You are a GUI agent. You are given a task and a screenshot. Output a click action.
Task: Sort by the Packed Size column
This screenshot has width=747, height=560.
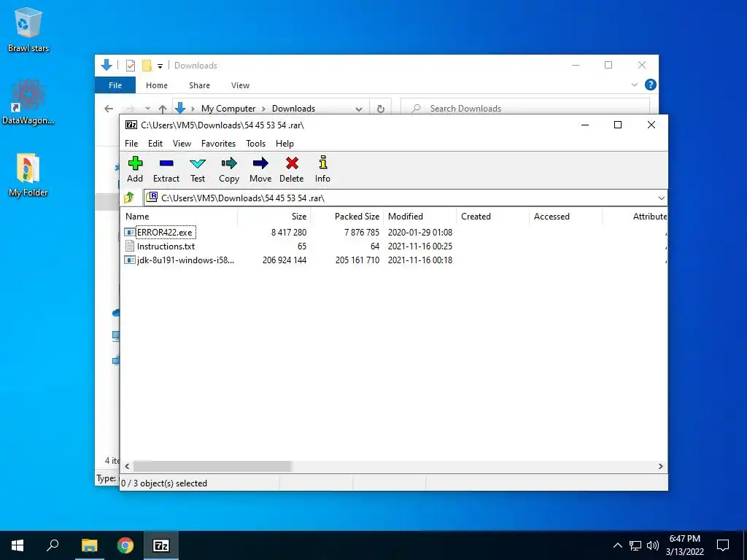click(347, 216)
